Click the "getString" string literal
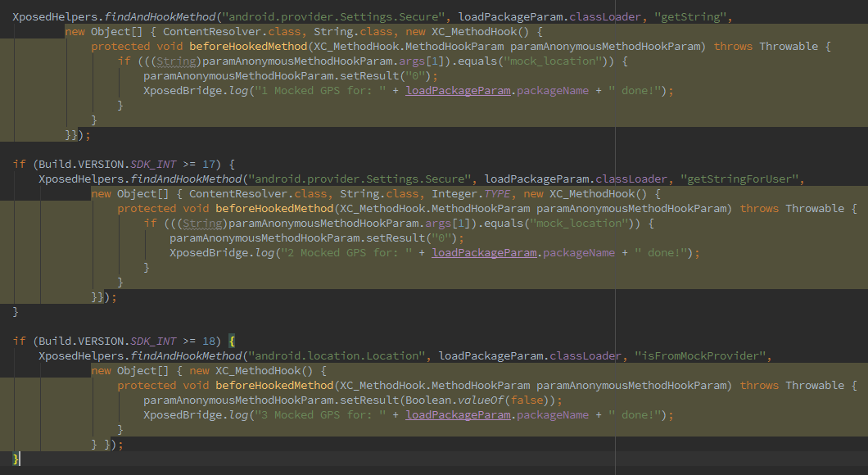Image resolution: width=868 pixels, height=475 pixels. click(689, 17)
